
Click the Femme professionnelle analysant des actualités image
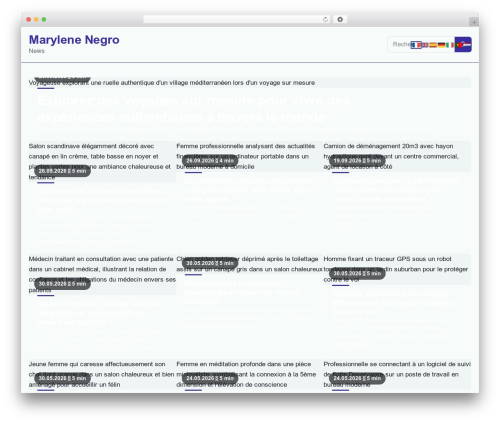click(x=249, y=156)
